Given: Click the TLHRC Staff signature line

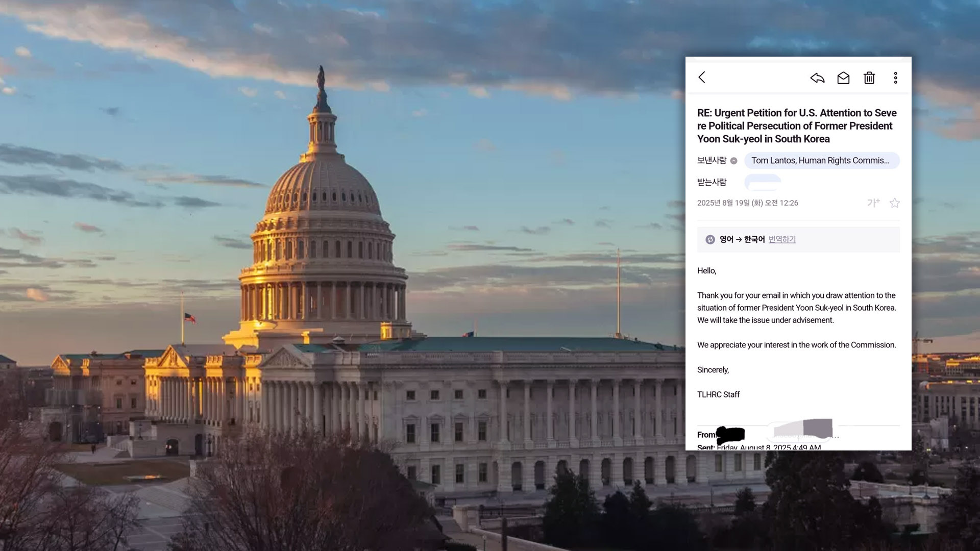Looking at the screenshot, I should click(x=718, y=394).
